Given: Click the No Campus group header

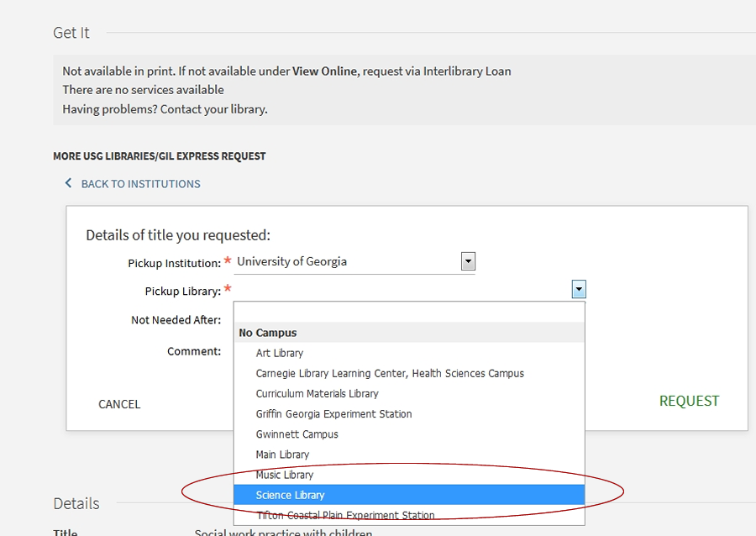Looking at the screenshot, I should [268, 333].
